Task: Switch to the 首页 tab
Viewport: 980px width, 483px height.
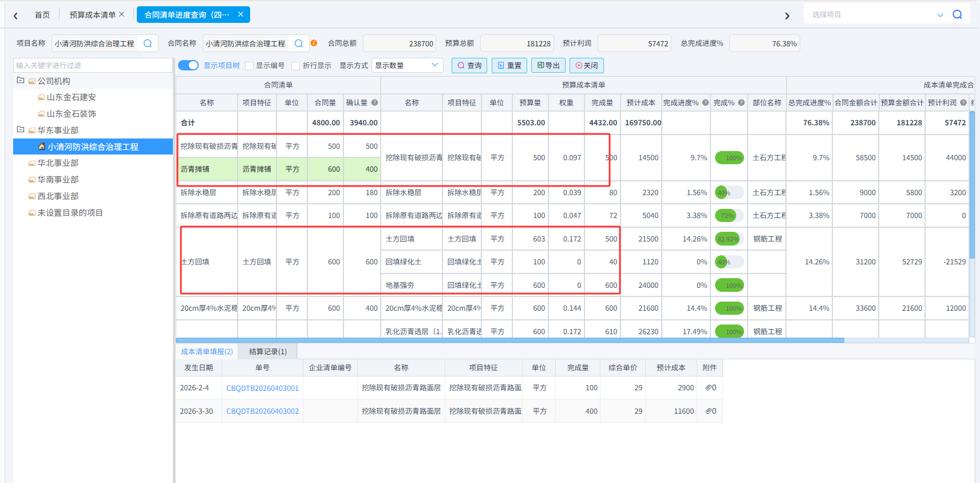Action: click(42, 15)
